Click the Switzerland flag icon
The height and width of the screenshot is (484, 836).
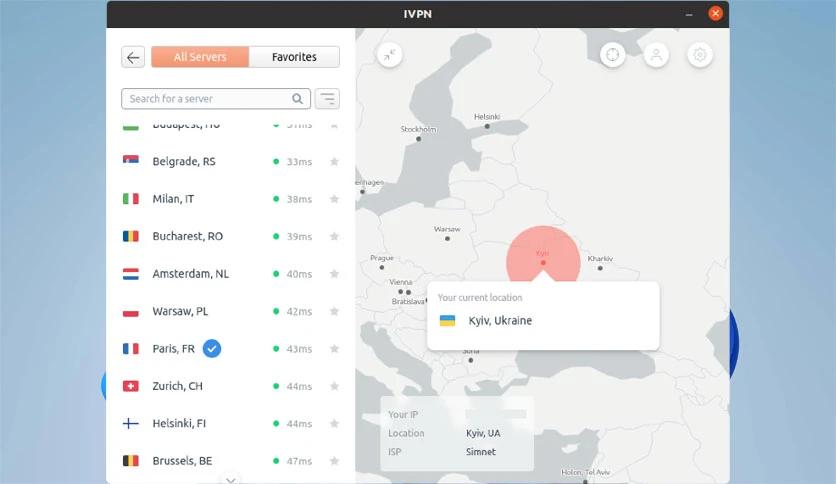pyautogui.click(x=131, y=386)
